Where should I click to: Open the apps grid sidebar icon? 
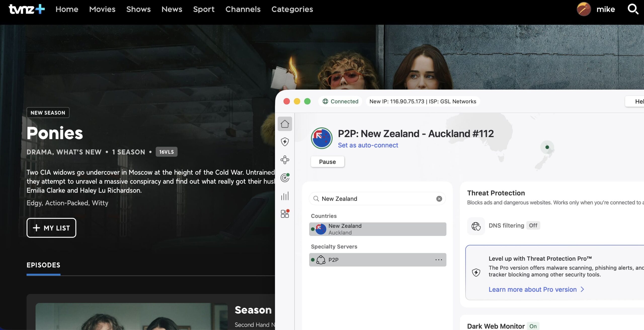285,214
